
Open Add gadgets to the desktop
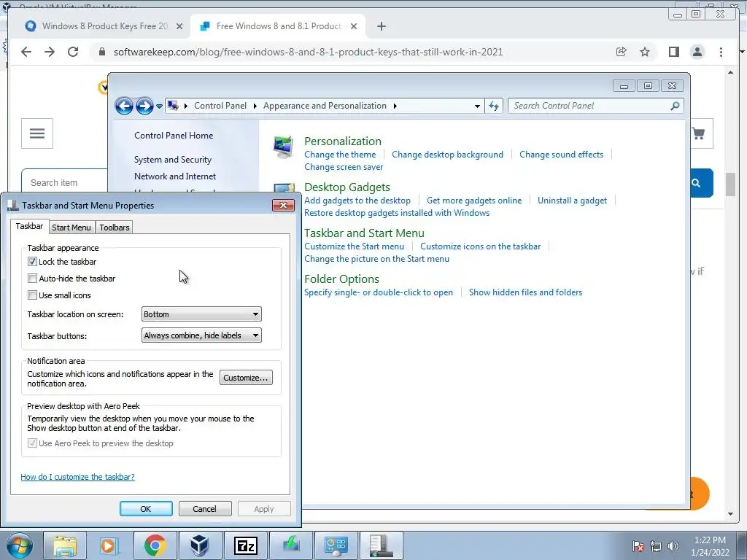tap(357, 201)
